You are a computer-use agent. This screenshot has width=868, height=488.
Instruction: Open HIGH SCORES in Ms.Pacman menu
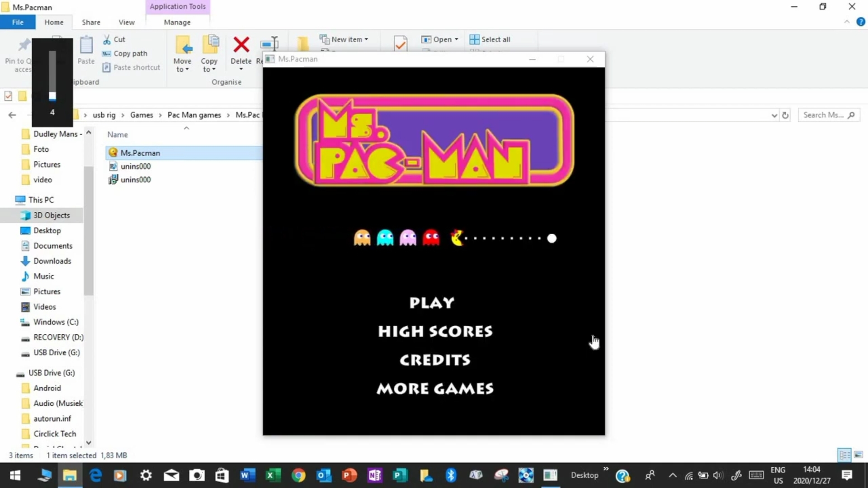435,331
